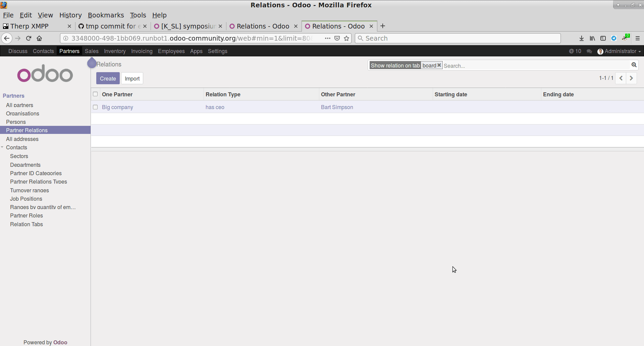Close the [K_SL] symposium tab
644x346 pixels.
coord(220,26)
